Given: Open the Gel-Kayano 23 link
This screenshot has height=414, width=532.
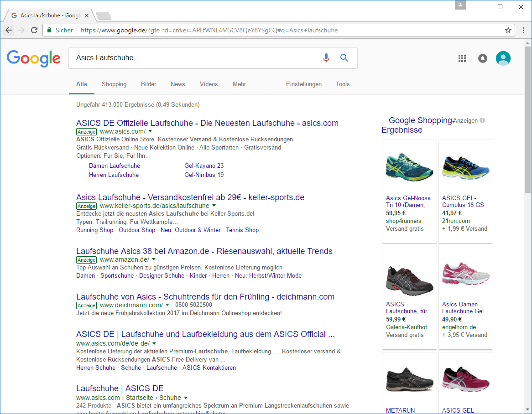Looking at the screenshot, I should coord(204,166).
